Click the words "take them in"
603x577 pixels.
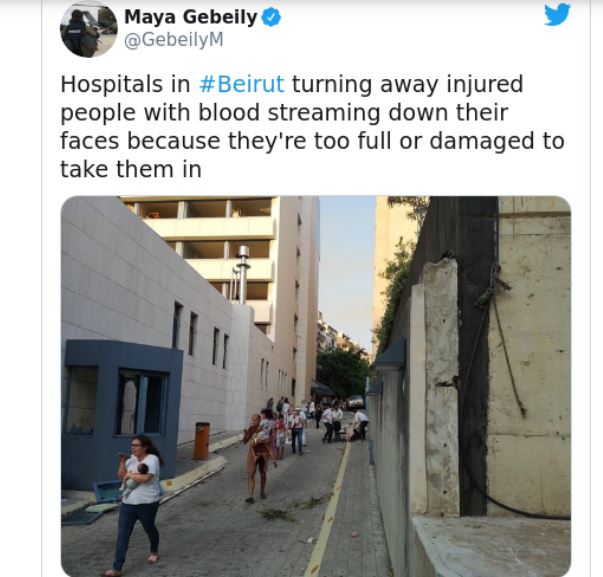tap(131, 169)
